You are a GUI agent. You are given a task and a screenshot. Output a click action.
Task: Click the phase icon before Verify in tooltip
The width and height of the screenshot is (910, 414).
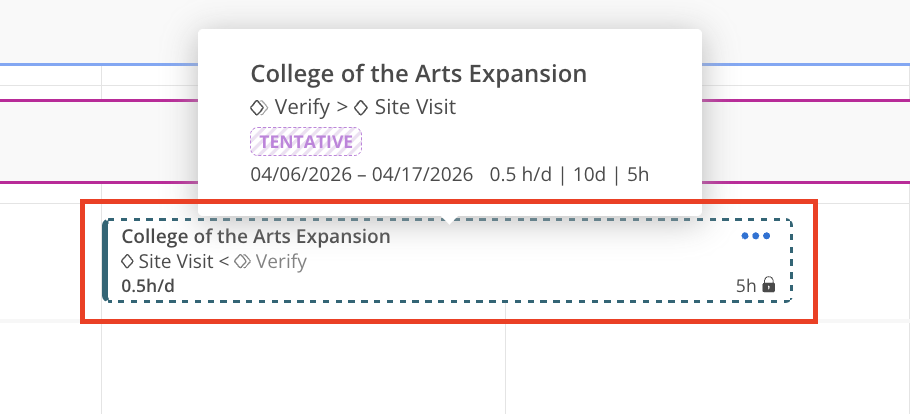point(258,107)
